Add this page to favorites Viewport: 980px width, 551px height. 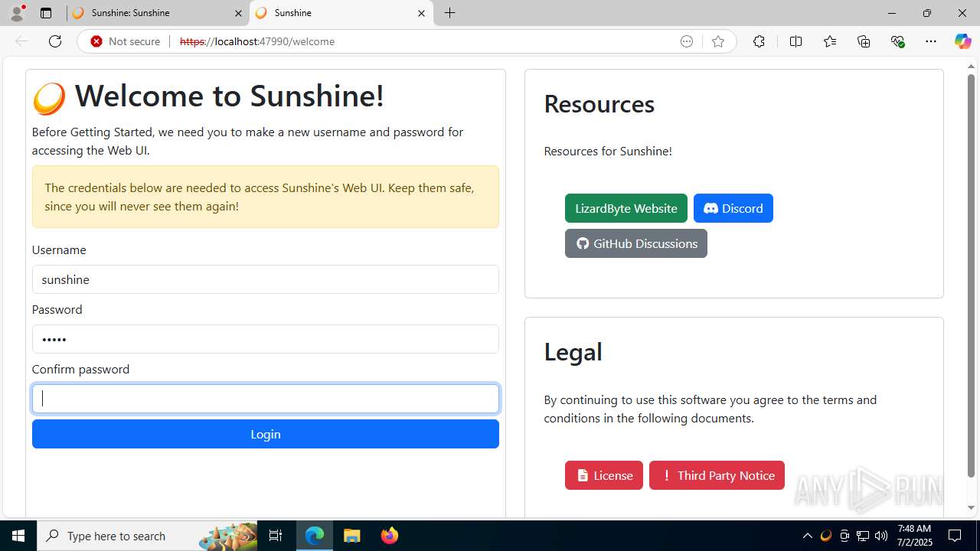tap(718, 41)
